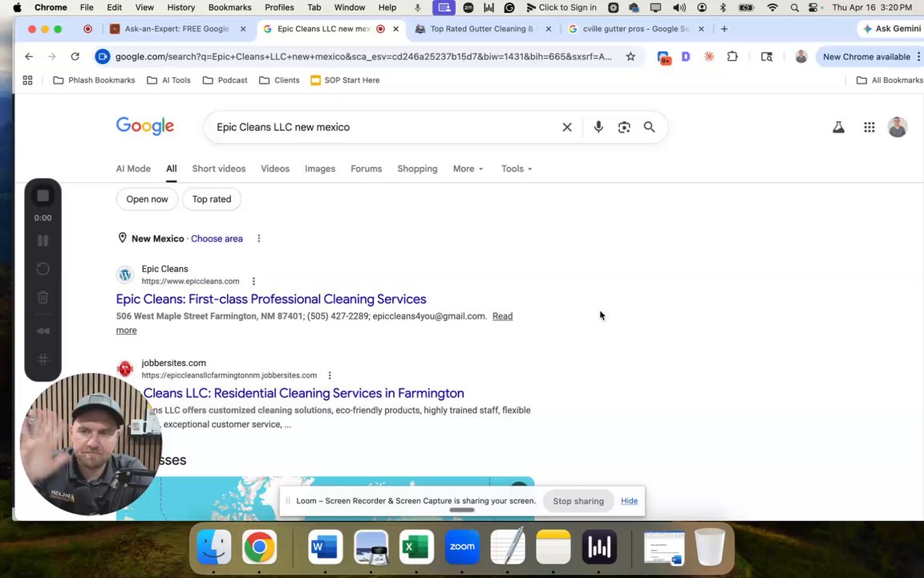Viewport: 924px width, 578px height.
Task: Open the three-dot menu next to Choose area
Action: pos(259,238)
